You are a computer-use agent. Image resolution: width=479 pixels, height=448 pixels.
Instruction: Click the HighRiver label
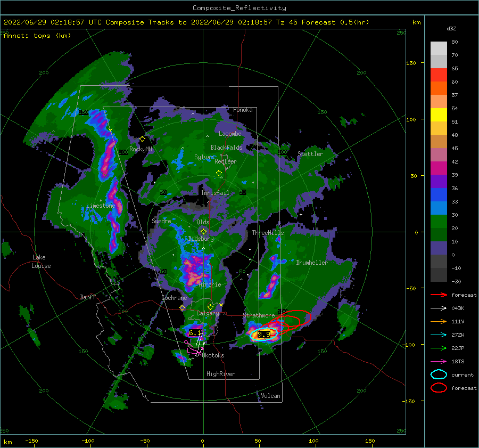pos(221,374)
